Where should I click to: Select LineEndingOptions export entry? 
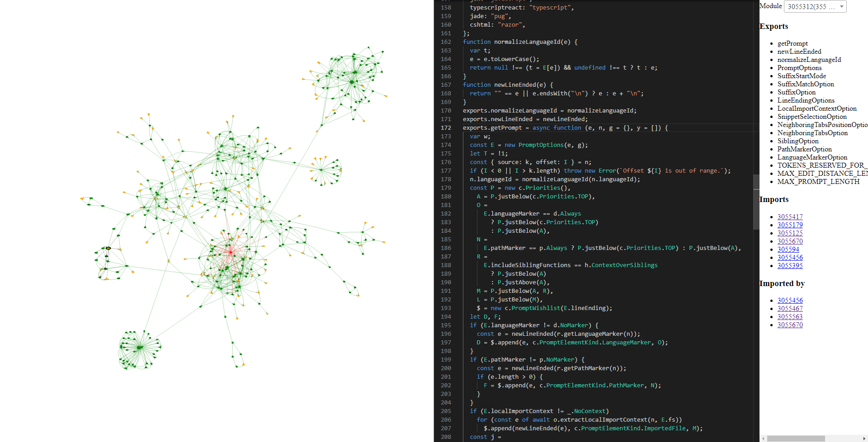click(x=806, y=100)
